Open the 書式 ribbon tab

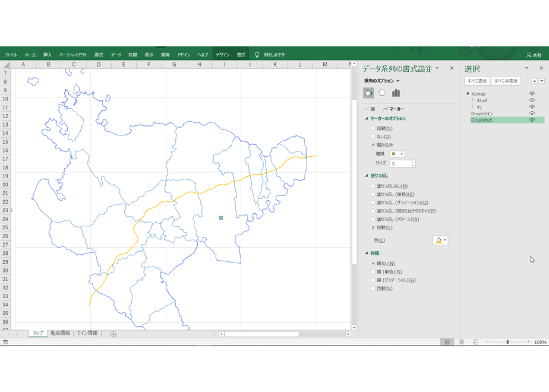point(241,55)
